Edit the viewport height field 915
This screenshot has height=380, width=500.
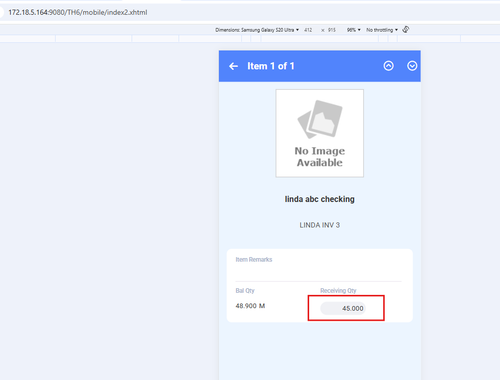(332, 30)
